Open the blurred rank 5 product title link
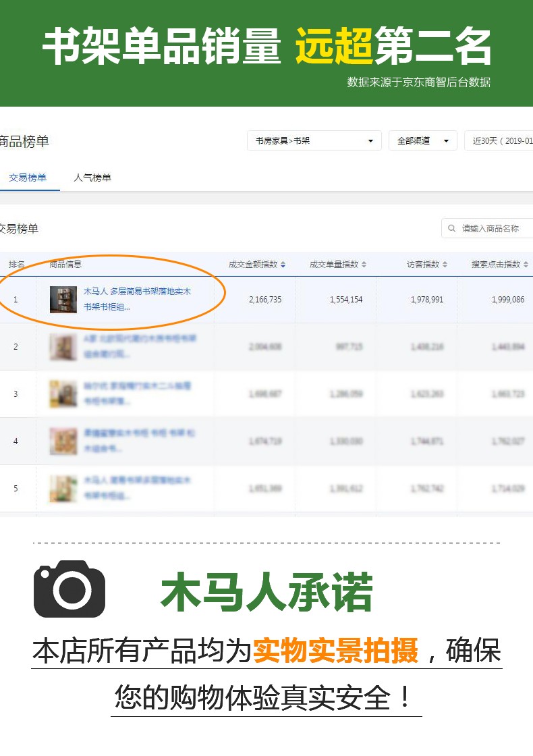 click(138, 488)
